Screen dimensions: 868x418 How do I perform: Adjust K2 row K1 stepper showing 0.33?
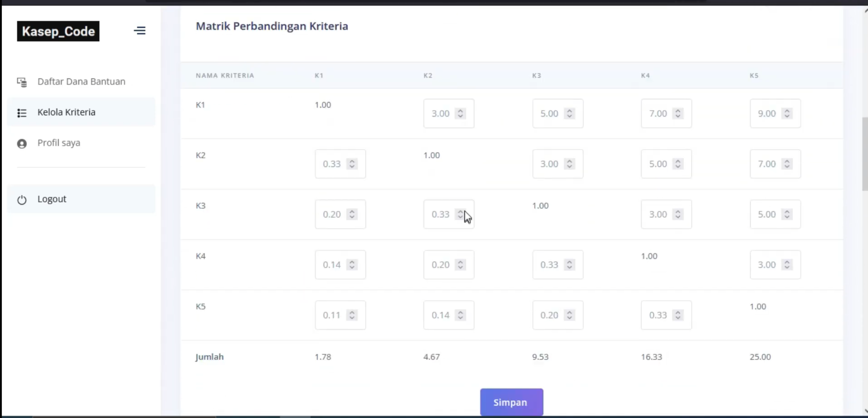click(352, 164)
